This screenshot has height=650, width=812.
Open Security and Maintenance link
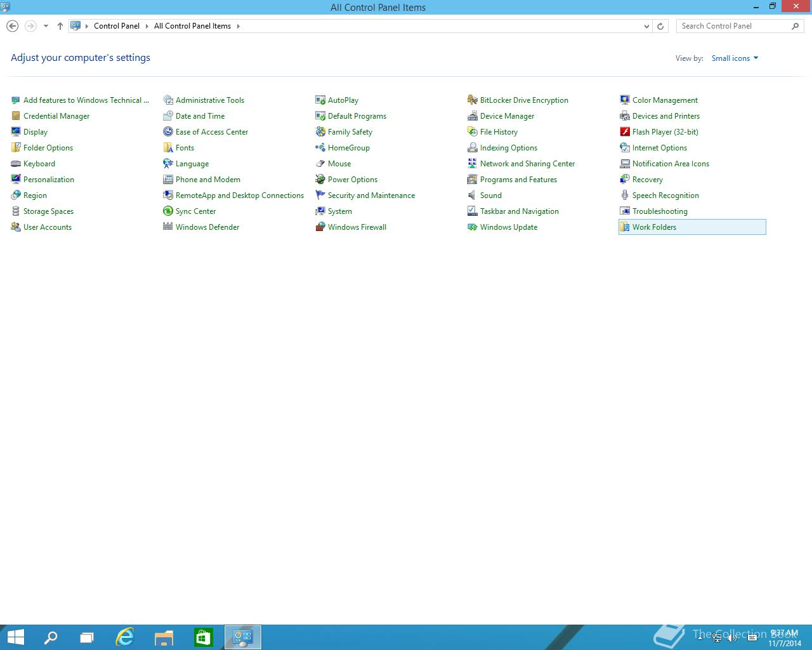(x=371, y=196)
